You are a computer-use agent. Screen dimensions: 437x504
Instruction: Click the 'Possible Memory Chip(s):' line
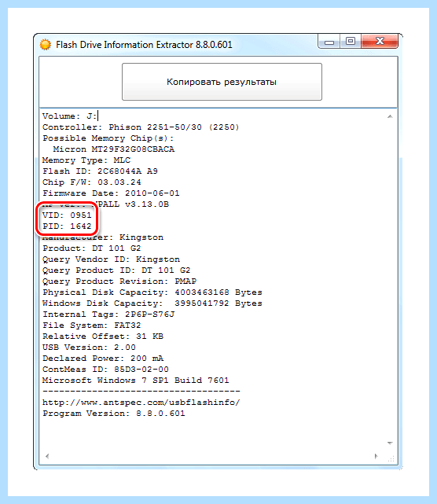108,138
